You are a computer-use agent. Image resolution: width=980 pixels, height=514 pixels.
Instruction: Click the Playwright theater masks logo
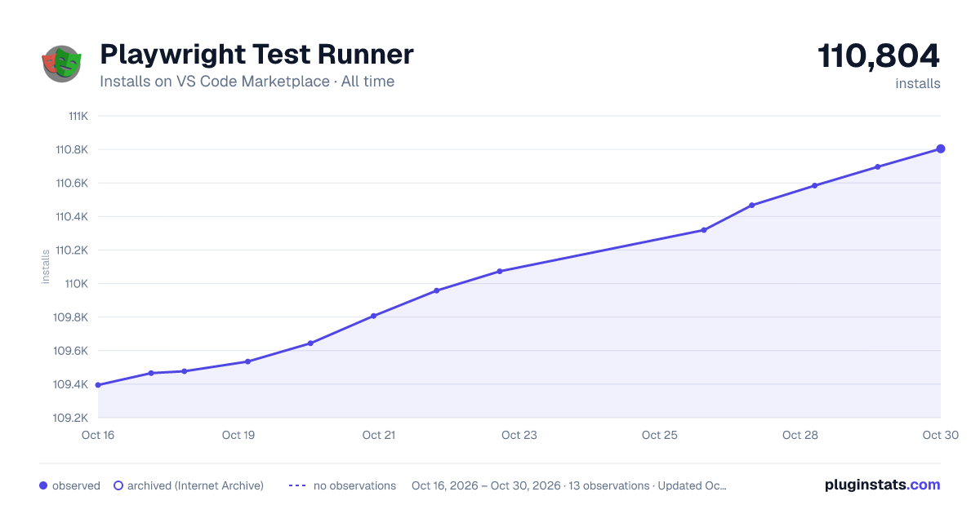(x=62, y=64)
